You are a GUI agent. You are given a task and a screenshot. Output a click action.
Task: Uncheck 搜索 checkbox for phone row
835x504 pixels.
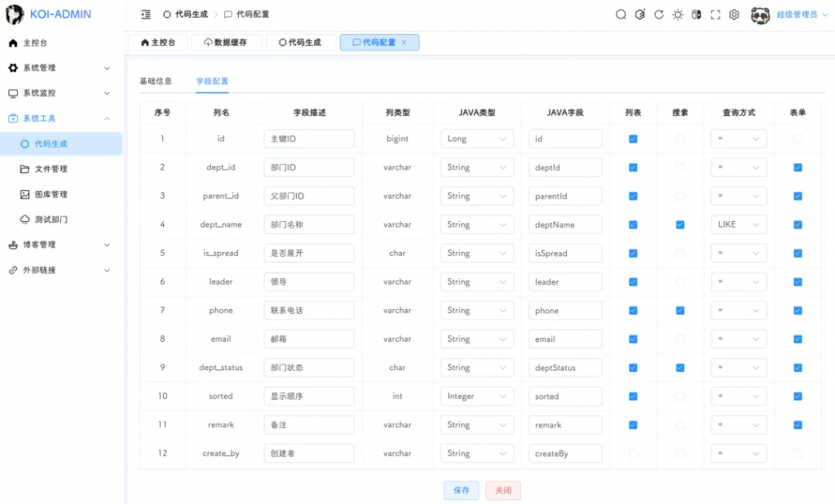680,311
